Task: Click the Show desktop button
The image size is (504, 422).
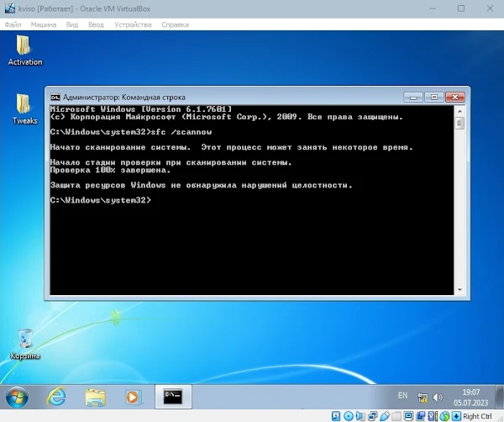Action: point(500,397)
